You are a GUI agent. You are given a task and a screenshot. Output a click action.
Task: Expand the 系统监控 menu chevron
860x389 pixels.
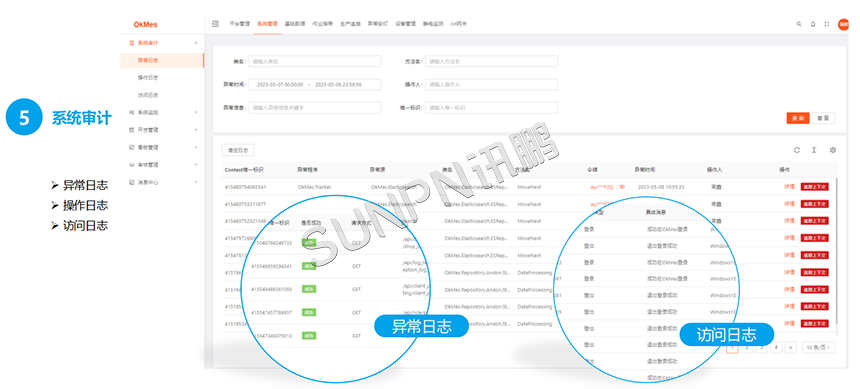(x=196, y=112)
